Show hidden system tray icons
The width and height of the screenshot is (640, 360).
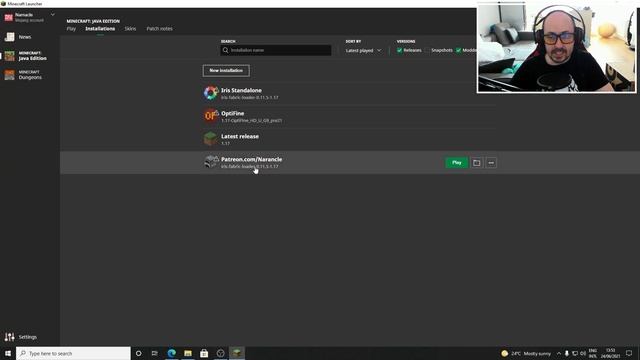558,353
